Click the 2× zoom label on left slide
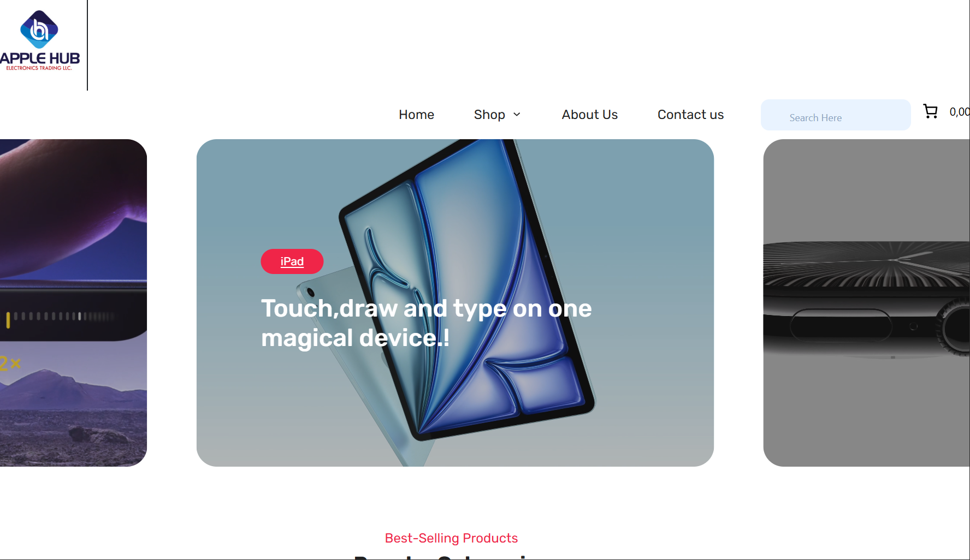 tap(10, 363)
